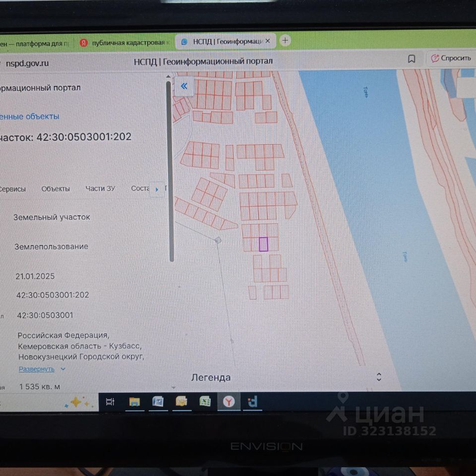The width and height of the screenshot is (476, 476).
Task: Open Microsoft Word from the taskbar
Action: tap(158, 402)
